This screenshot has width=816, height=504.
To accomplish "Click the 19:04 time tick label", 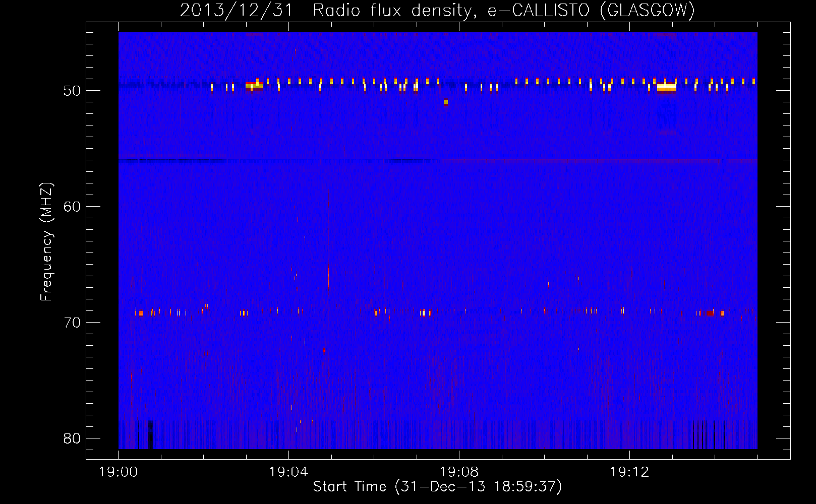I will (x=289, y=472).
